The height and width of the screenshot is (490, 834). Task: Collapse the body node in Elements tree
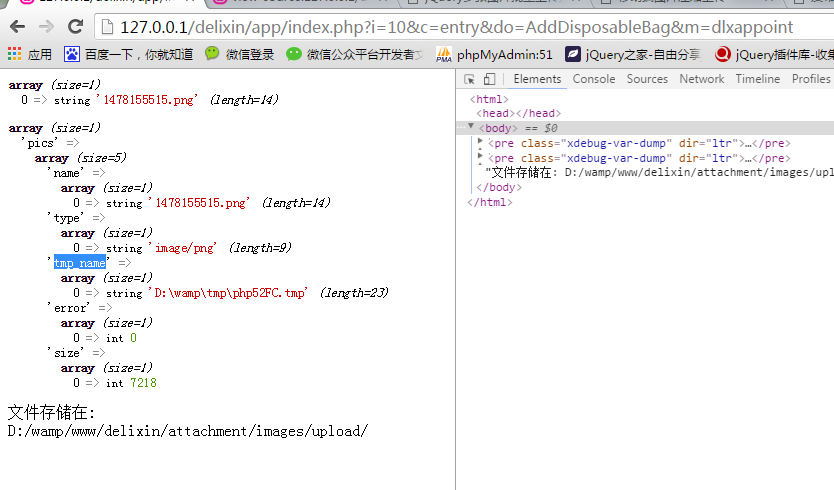click(x=471, y=128)
